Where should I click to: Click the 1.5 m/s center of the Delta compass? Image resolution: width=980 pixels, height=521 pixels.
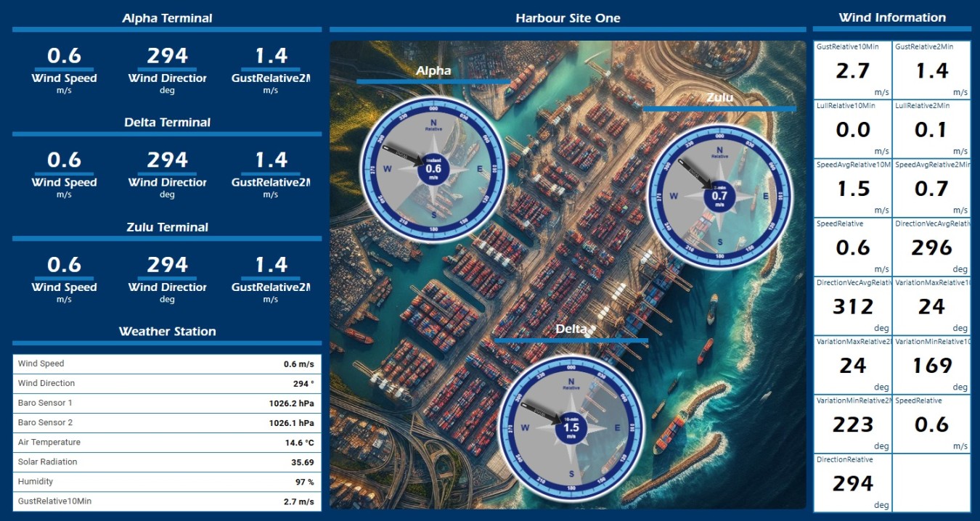(571, 428)
